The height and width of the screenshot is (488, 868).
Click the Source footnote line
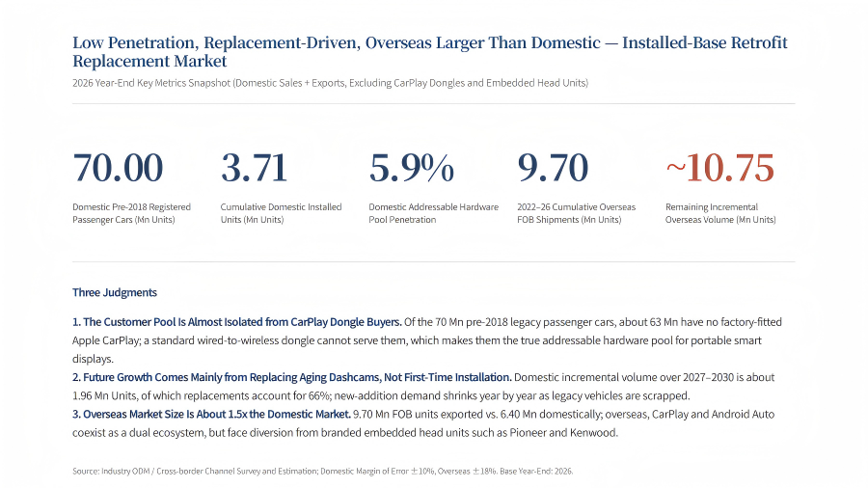tap(323, 472)
